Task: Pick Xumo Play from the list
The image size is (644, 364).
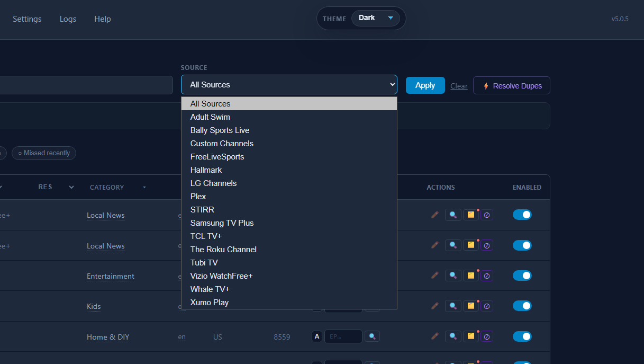Action: [289, 303]
